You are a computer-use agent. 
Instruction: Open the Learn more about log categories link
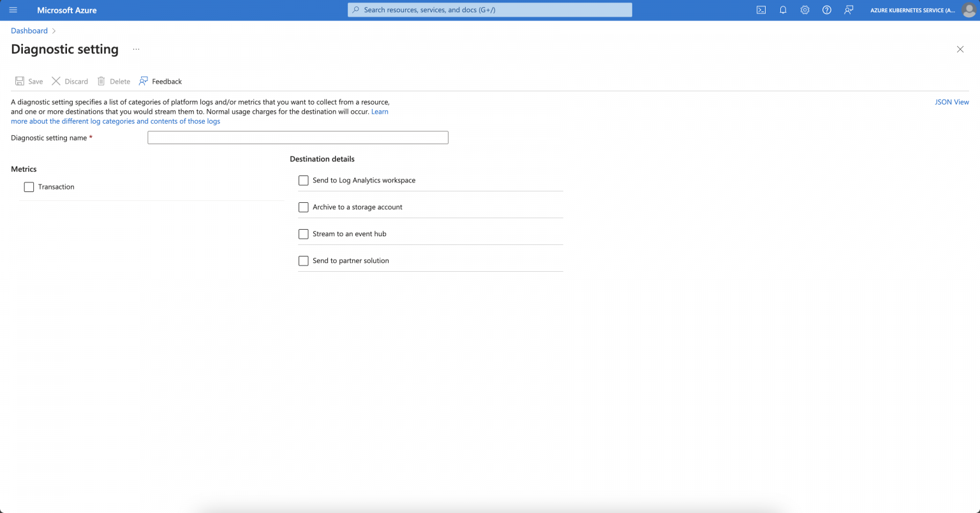click(x=115, y=121)
